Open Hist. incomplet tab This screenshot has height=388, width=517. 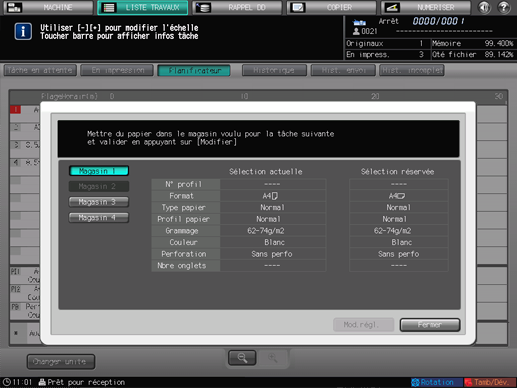tap(412, 70)
